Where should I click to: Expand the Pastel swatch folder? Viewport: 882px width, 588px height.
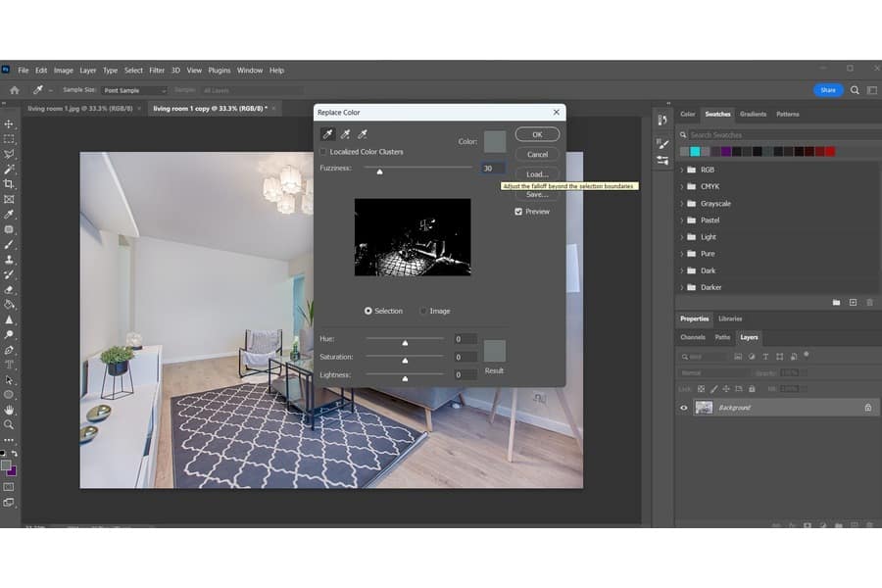coord(682,220)
